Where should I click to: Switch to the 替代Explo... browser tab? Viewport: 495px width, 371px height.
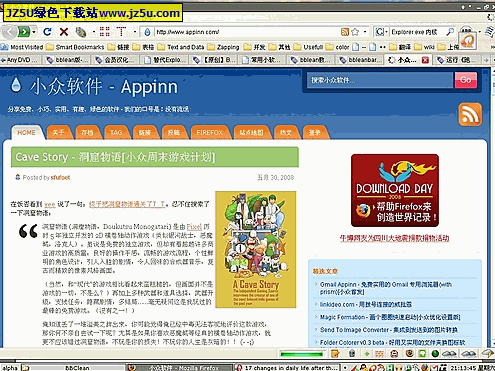tap(164, 60)
